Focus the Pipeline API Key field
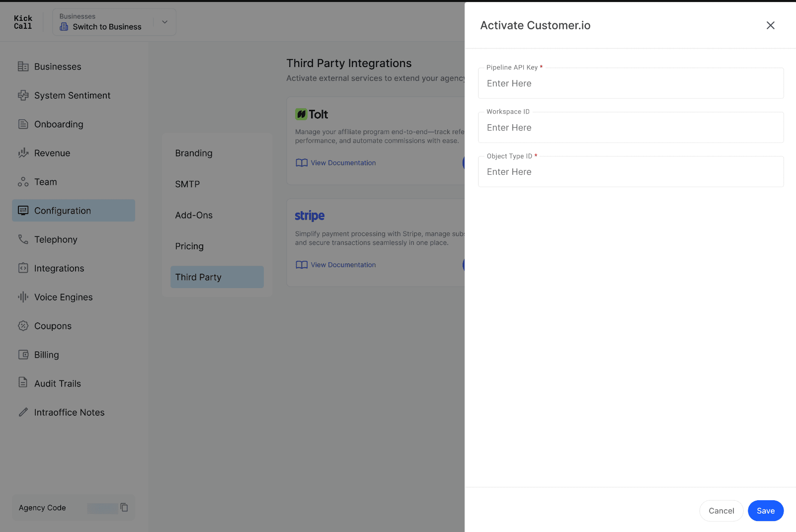 (631, 83)
